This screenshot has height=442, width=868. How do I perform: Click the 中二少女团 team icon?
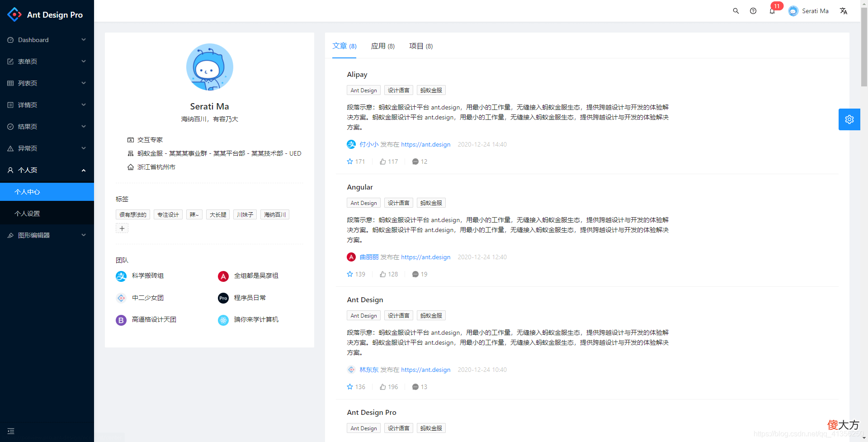click(121, 298)
